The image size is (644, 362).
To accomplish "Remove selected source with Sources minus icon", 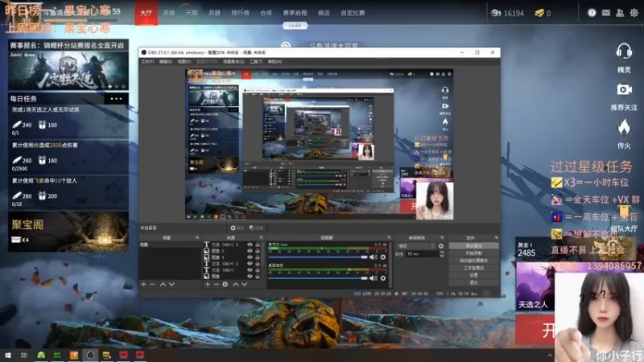I will pos(216,284).
